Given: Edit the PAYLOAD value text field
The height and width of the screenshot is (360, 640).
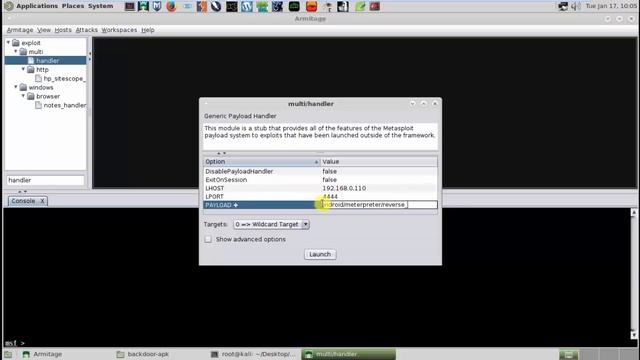Looking at the screenshot, I should (x=378, y=205).
